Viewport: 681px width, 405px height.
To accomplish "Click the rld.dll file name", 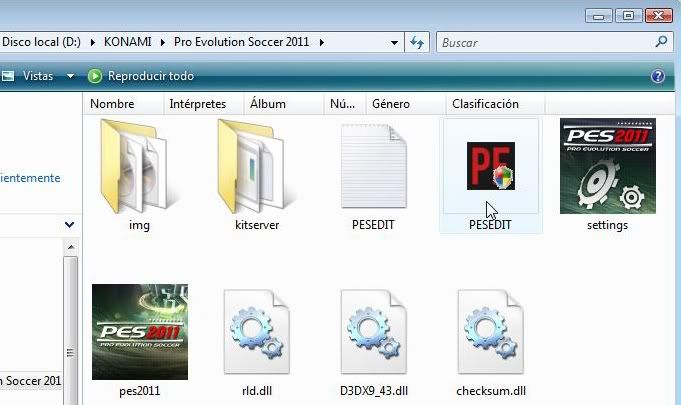I will click(x=257, y=391).
